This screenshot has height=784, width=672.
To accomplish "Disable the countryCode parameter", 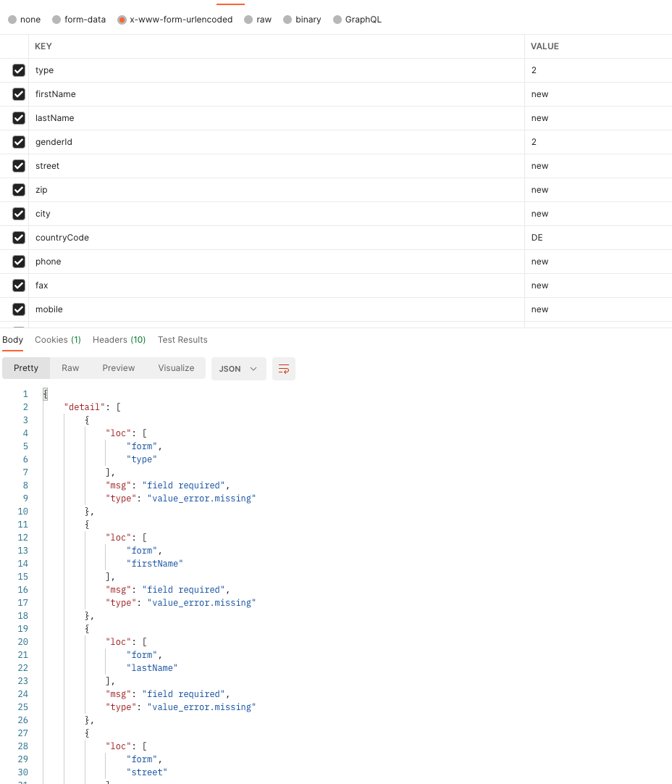I will coord(18,238).
